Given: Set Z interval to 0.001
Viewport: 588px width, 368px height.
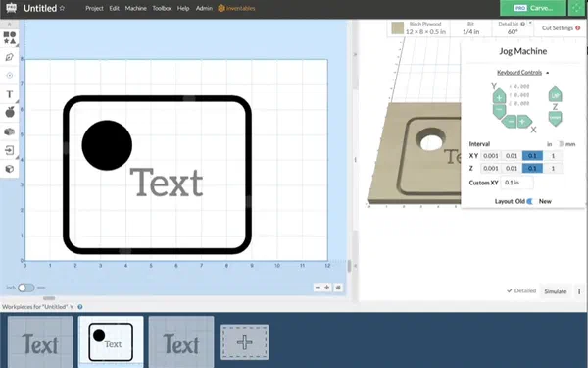Looking at the screenshot, I should [x=491, y=168].
